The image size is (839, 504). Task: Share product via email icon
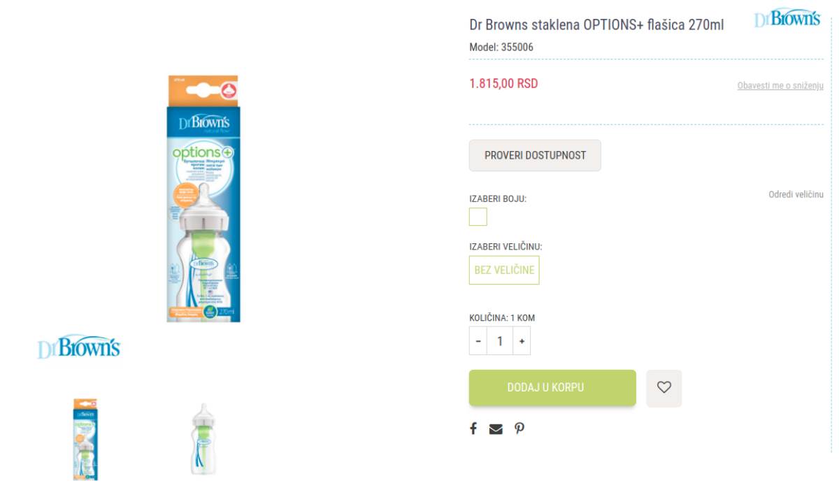tap(496, 429)
